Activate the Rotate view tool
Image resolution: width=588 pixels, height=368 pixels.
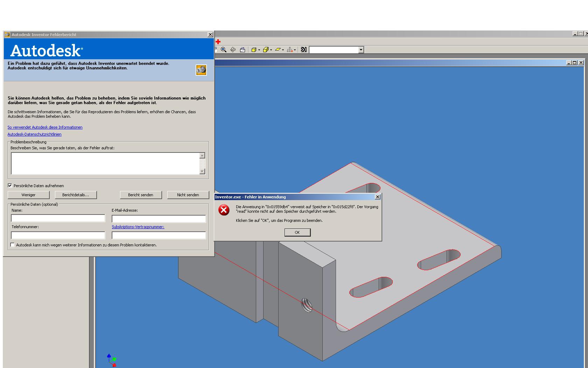(x=233, y=50)
